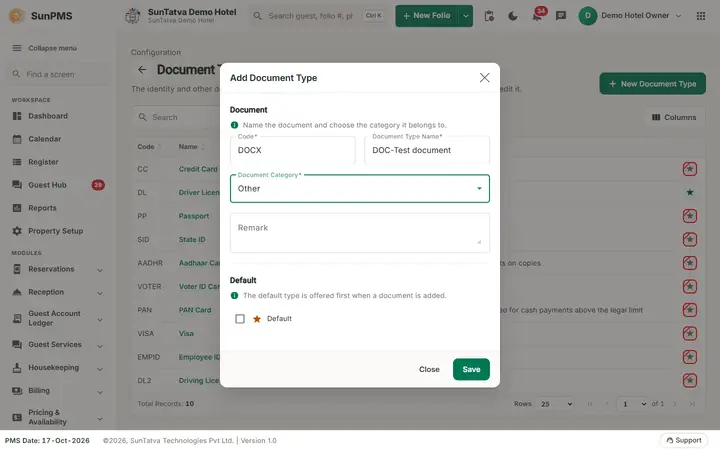Screen dimensions: 720x450
Task: Open Calendar in the sidebar
Action: tap(45, 139)
